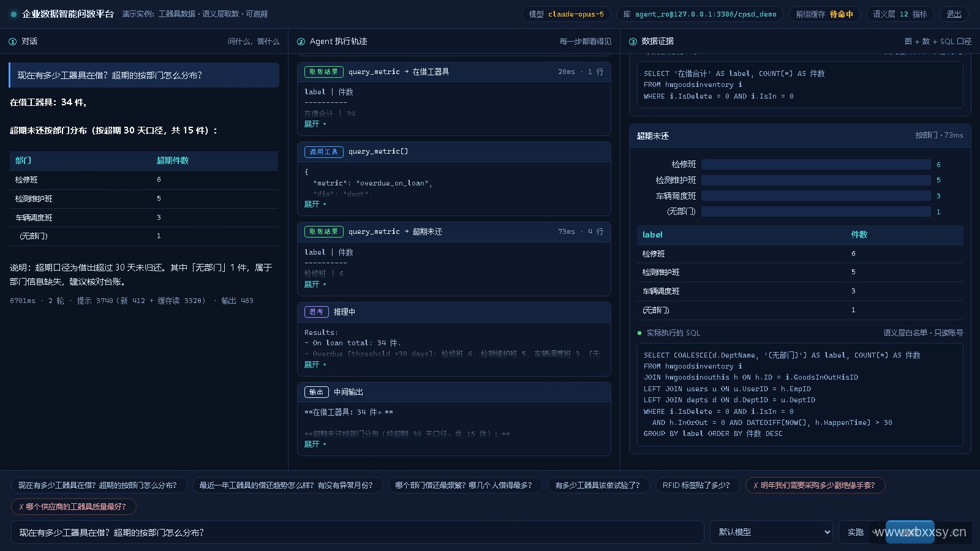Focus the question input field at the bottom
Screen dimensions: 980x551
(x=357, y=532)
